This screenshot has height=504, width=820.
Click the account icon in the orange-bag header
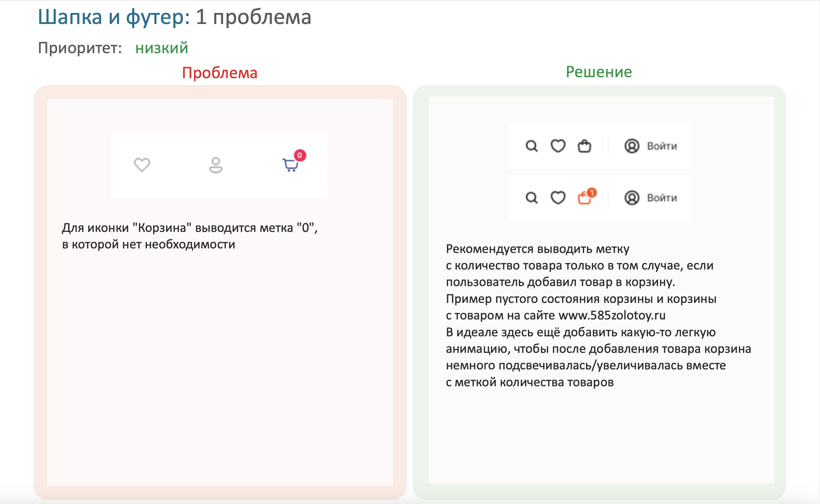pos(631,198)
